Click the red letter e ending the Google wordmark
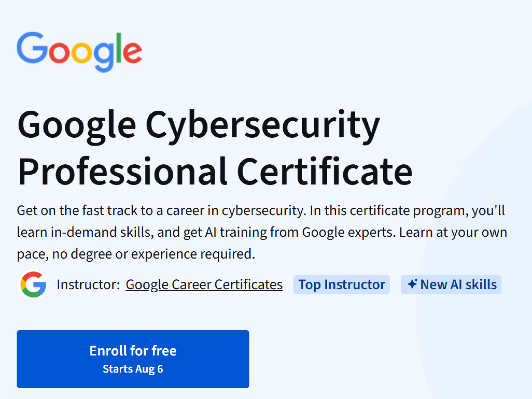Image resolution: width=532 pixels, height=399 pixels. (x=132, y=52)
